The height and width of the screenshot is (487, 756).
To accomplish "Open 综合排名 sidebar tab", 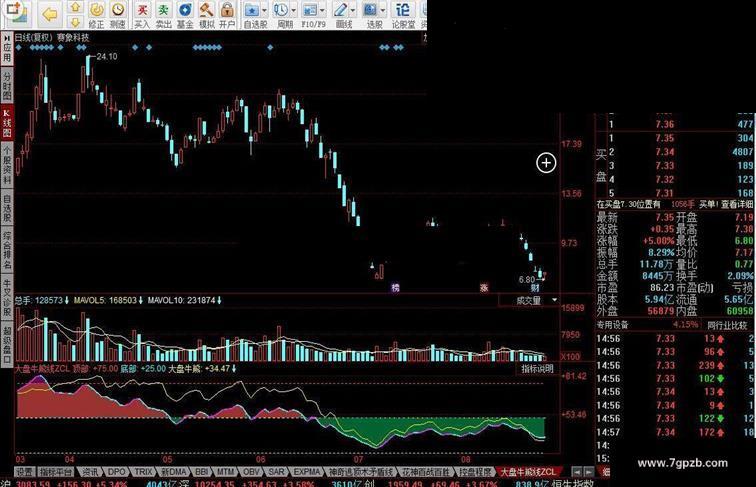I will [7, 251].
